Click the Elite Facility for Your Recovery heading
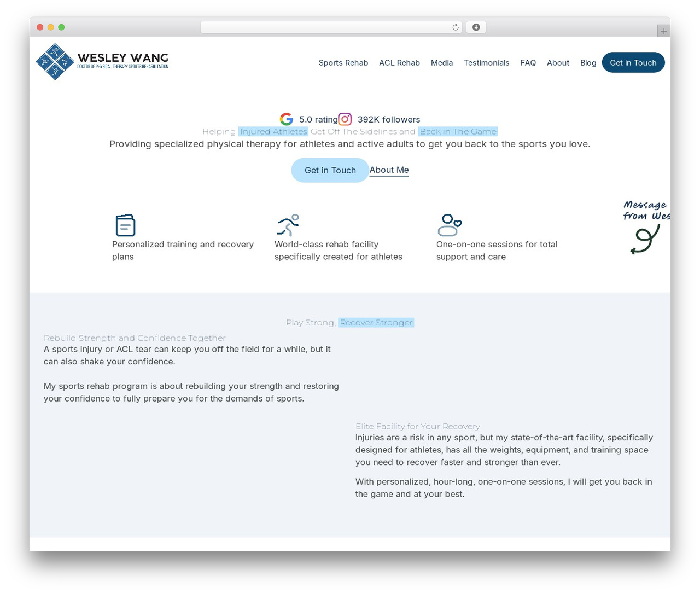 [x=418, y=426]
